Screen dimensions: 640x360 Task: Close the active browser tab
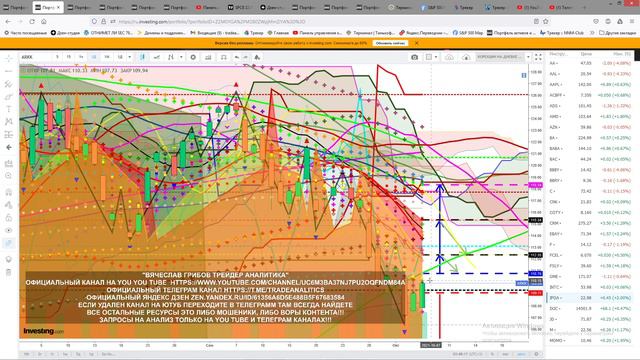click(58, 7)
